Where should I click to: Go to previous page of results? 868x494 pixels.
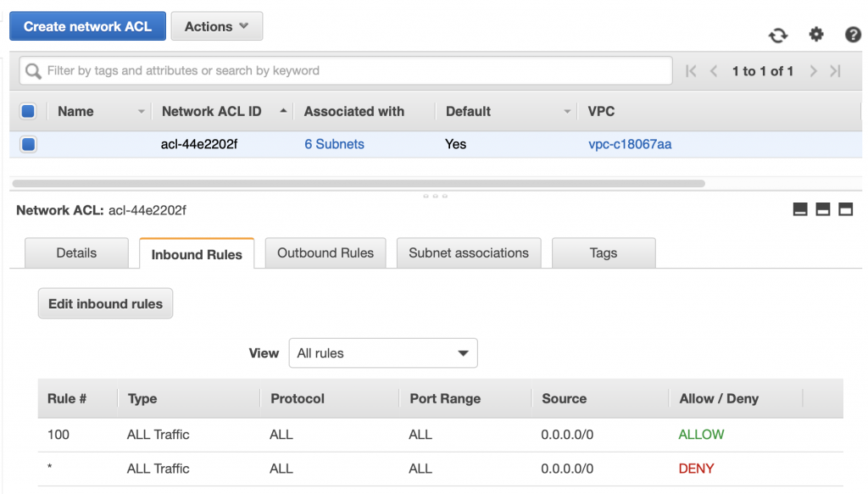coord(714,71)
